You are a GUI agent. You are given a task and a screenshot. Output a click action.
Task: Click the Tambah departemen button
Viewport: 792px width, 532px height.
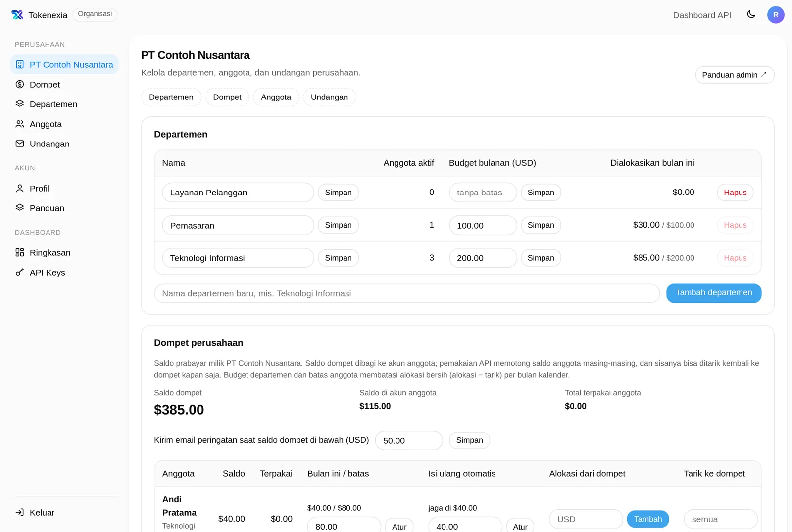point(714,293)
